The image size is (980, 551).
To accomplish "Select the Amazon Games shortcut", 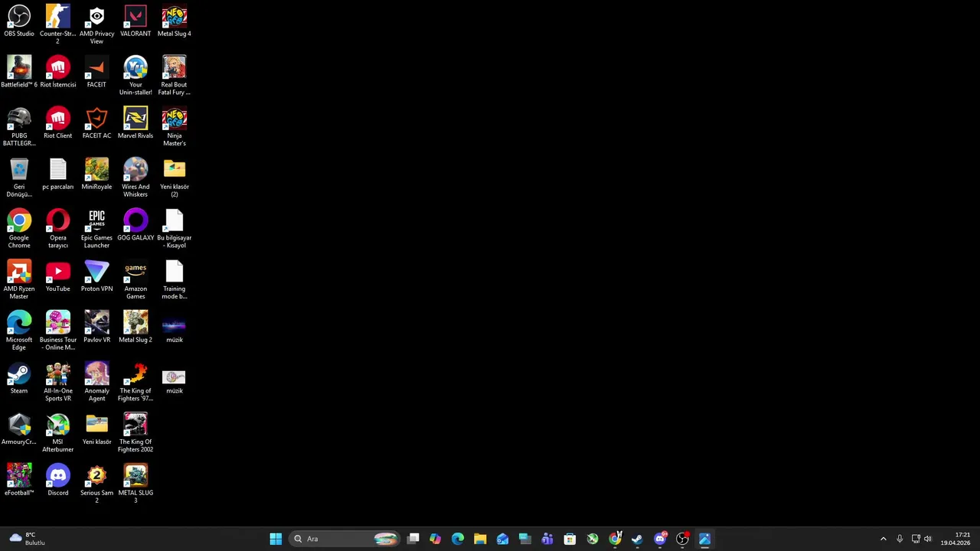I will [136, 279].
